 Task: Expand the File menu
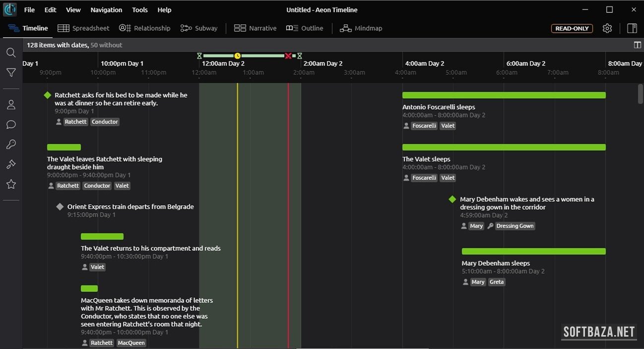(x=29, y=10)
